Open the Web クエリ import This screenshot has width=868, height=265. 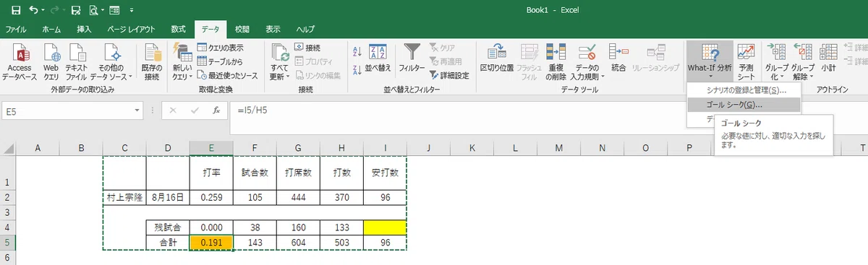(51, 61)
